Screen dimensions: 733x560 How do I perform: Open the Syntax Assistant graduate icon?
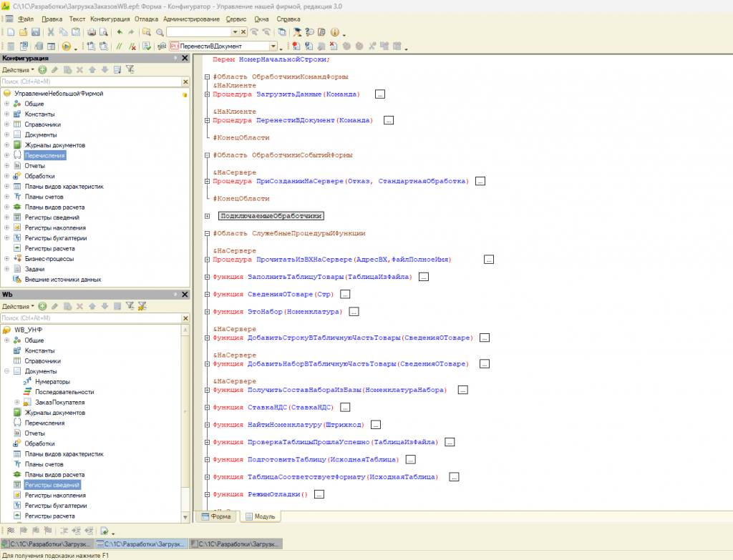tap(297, 32)
